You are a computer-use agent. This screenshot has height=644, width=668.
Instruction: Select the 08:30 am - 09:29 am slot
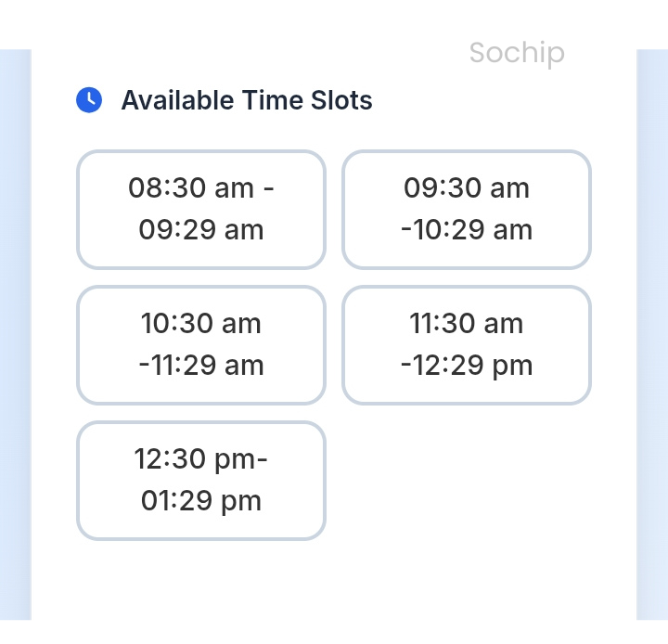(x=201, y=210)
